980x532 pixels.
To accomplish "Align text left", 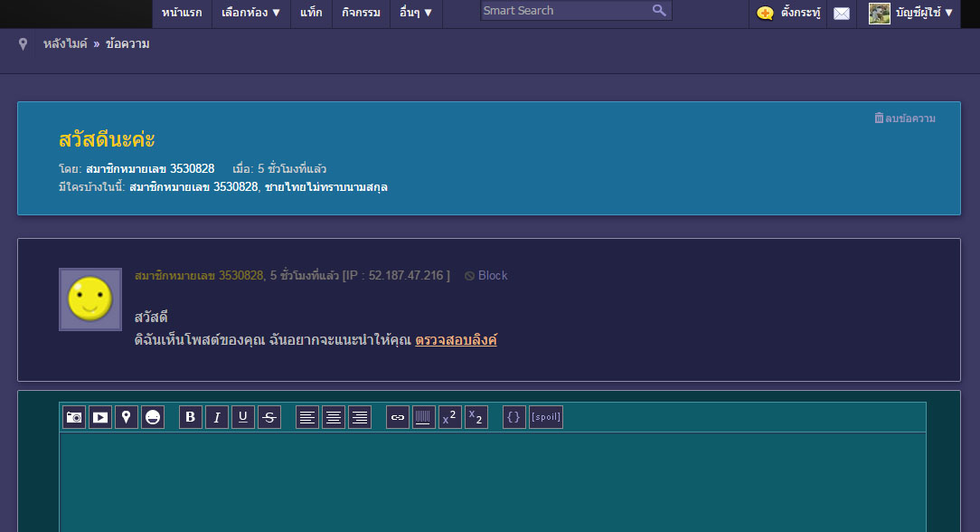I will [306, 417].
